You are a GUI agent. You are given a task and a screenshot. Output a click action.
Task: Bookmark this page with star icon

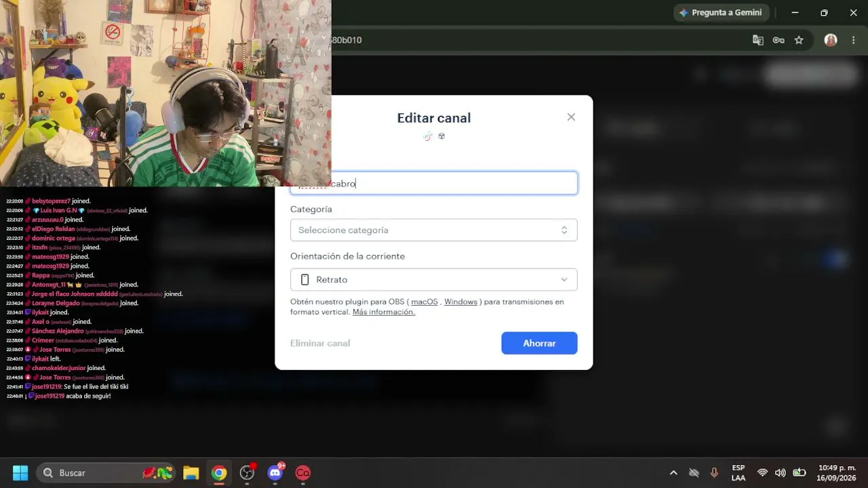pyautogui.click(x=799, y=40)
